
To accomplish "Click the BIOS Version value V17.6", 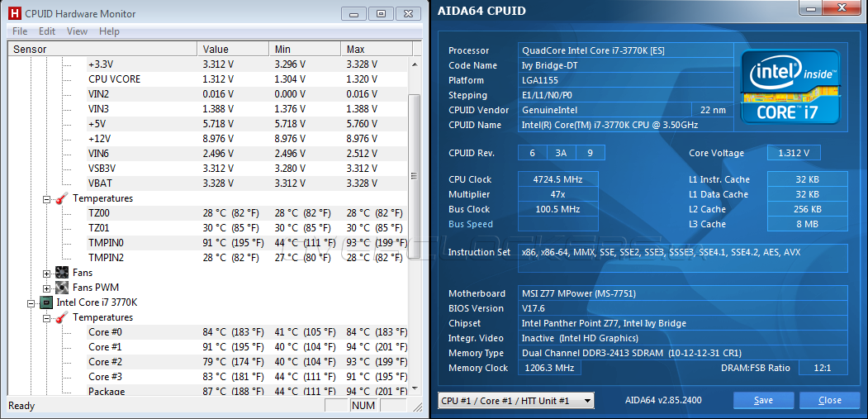I will pos(682,308).
